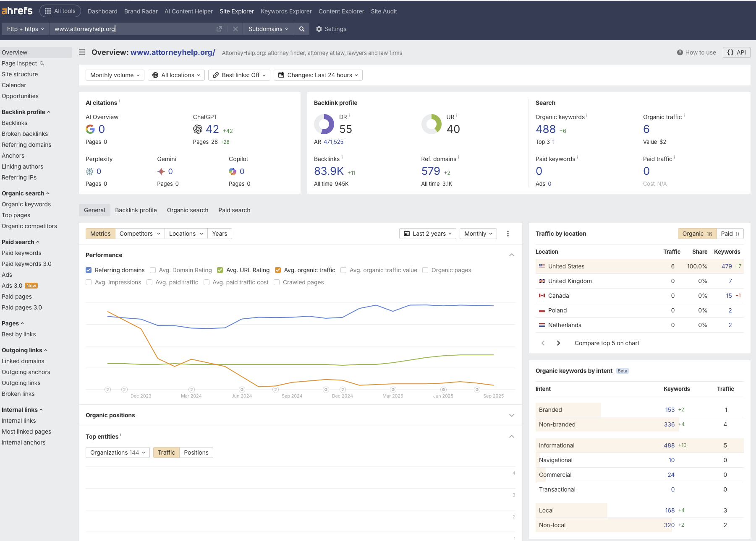This screenshot has height=541, width=756.
Task: Click the Perplexity icon in AI citations
Action: click(89, 171)
